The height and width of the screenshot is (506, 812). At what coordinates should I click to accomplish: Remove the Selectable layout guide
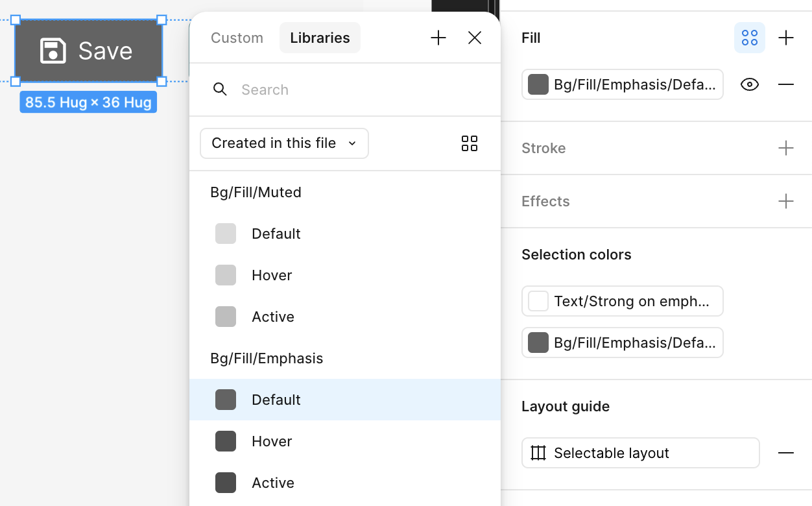(786, 453)
